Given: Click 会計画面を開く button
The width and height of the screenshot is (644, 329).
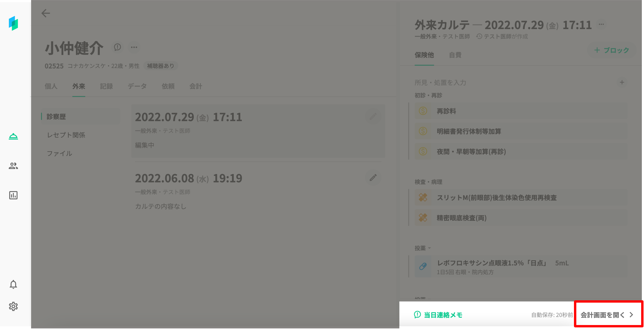Looking at the screenshot, I should click(x=608, y=315).
